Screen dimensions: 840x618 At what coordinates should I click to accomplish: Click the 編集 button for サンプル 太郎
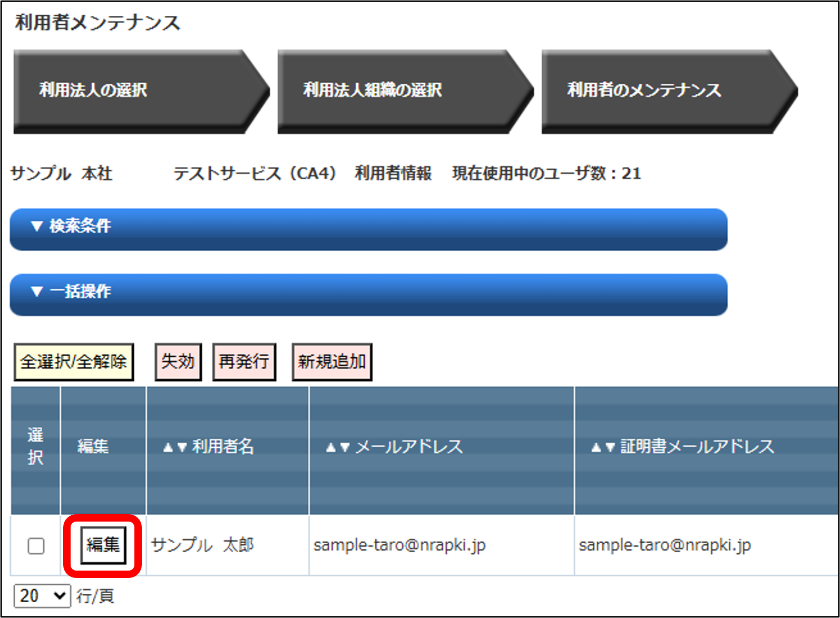tap(103, 545)
